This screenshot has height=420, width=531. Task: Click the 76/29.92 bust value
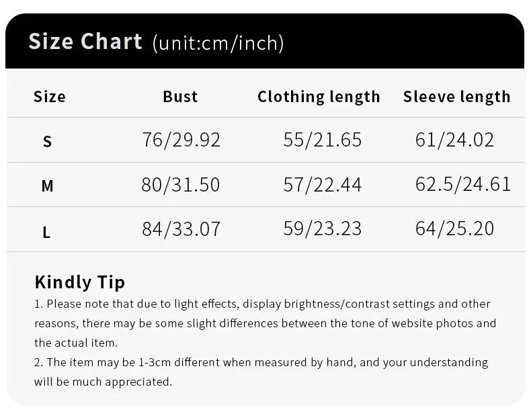click(181, 140)
